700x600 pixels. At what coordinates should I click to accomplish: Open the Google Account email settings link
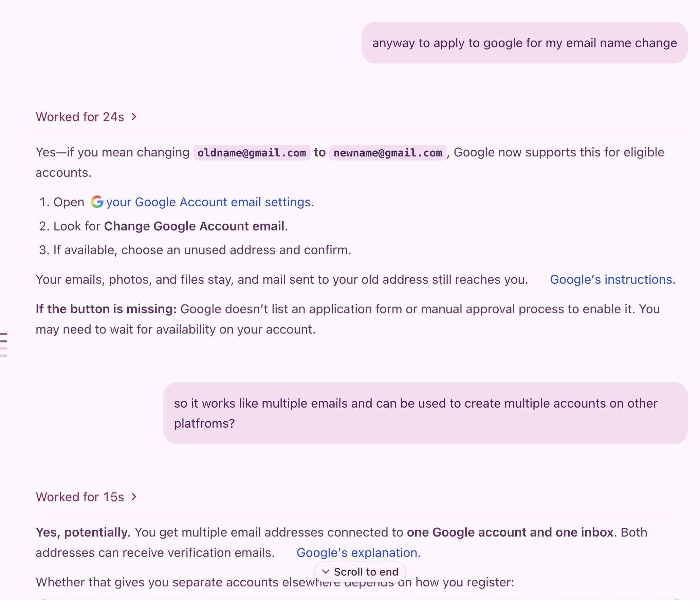point(208,202)
